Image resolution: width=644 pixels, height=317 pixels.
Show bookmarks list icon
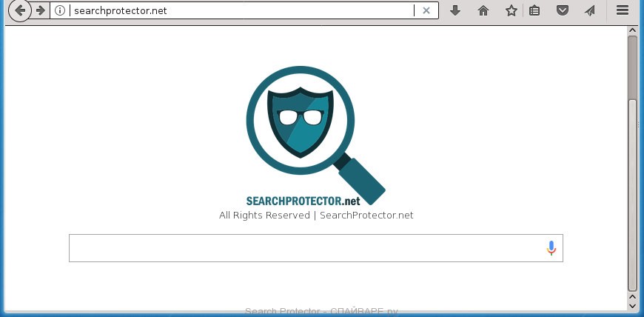(534, 10)
